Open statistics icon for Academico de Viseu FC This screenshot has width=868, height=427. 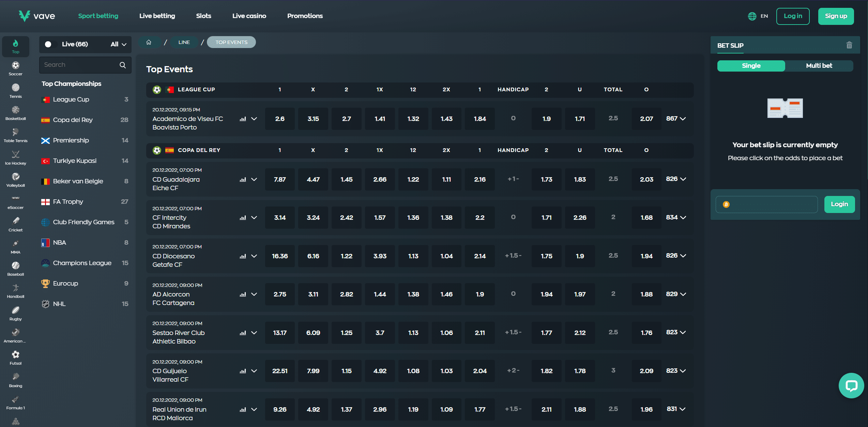click(243, 119)
